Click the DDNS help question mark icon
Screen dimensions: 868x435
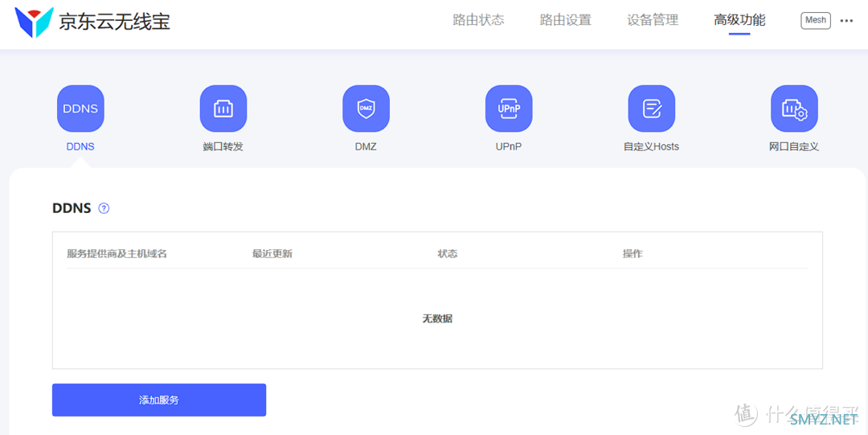pyautogui.click(x=104, y=208)
